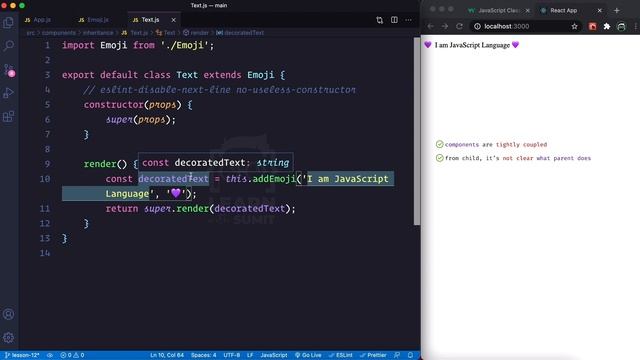Reload the localhost page in browser
640x360 pixels.
coord(459,26)
